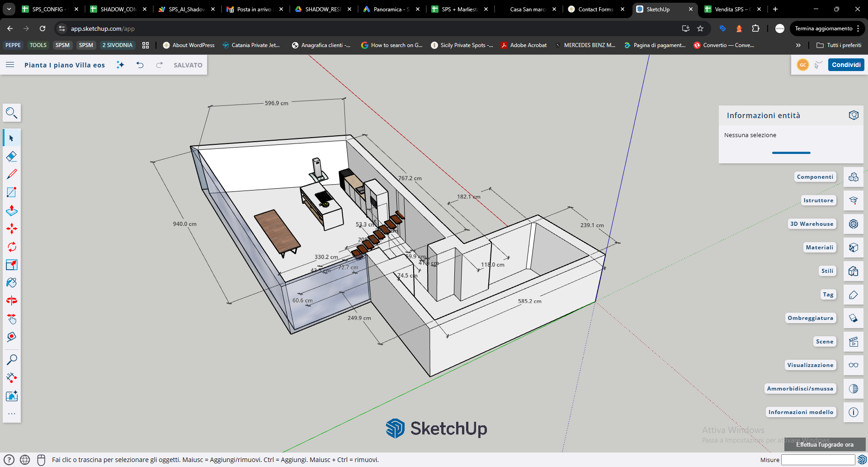Image resolution: width=868 pixels, height=467 pixels.
Task: Pick the Push/Pull tool
Action: 12,210
